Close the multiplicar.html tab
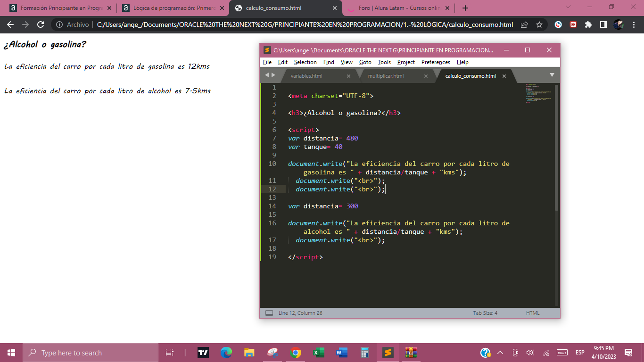This screenshot has width=644, height=362. point(426,76)
